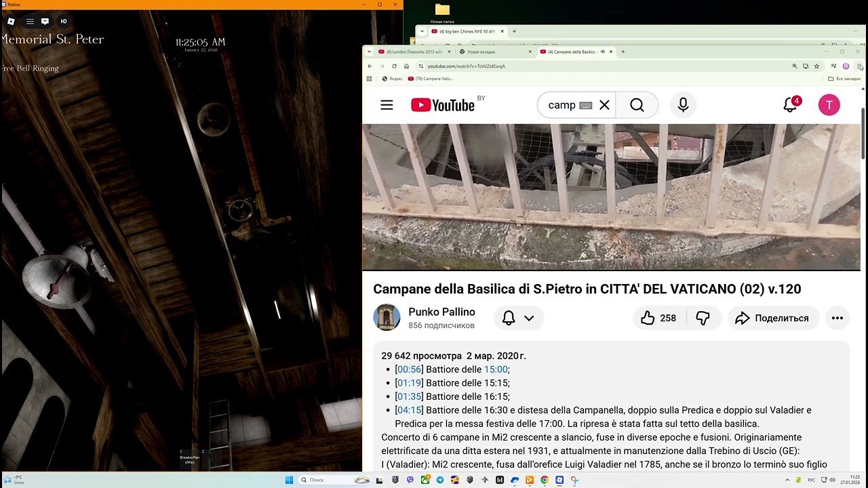The width and height of the screenshot is (868, 488).
Task: Like the video with thumbs up
Action: (x=659, y=318)
